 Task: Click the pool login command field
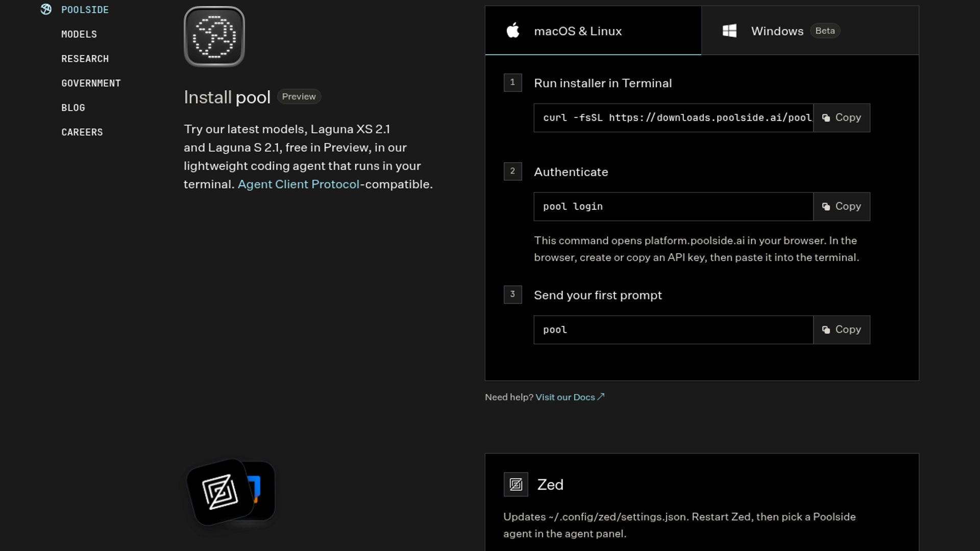[x=673, y=207]
